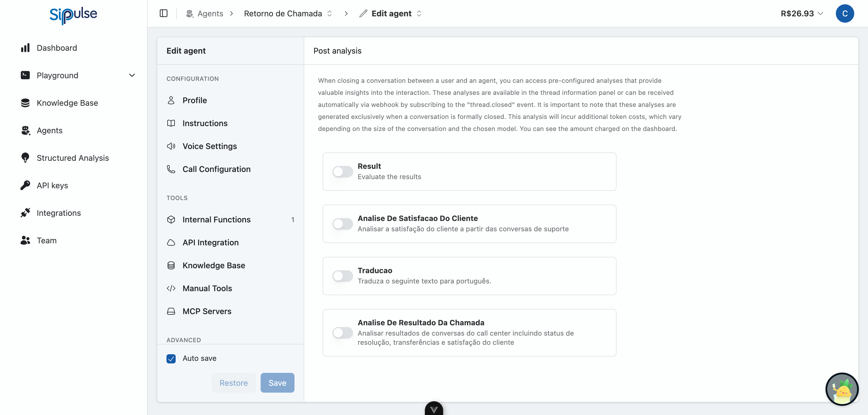The width and height of the screenshot is (868, 415).
Task: Open the Voice Settings section
Action: click(x=209, y=146)
